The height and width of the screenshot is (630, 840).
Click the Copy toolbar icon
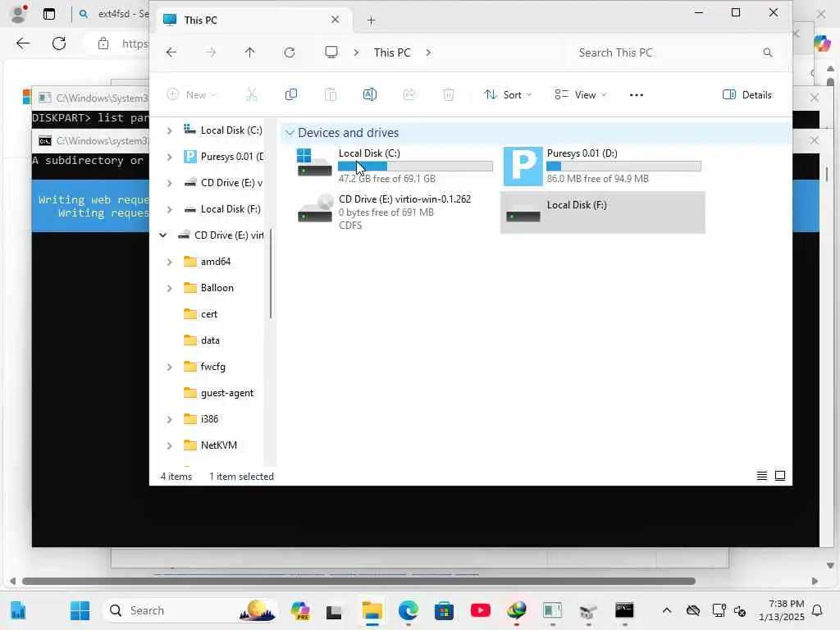(x=291, y=95)
